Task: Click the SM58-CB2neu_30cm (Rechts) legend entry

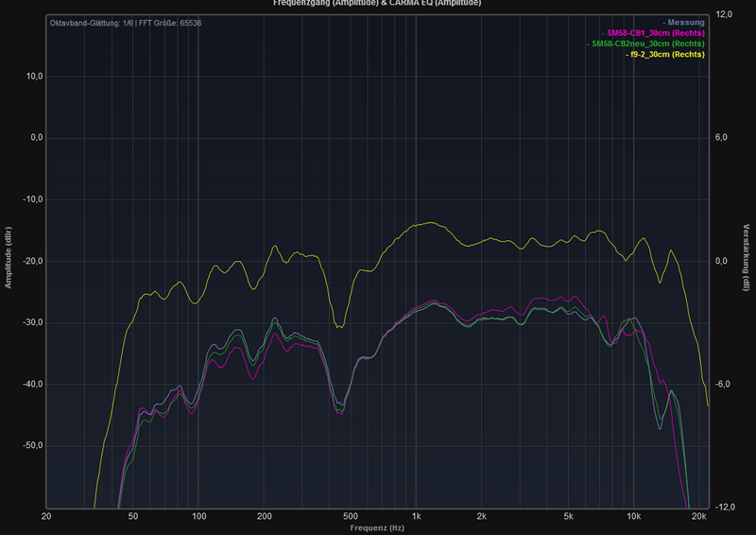Action: point(645,43)
